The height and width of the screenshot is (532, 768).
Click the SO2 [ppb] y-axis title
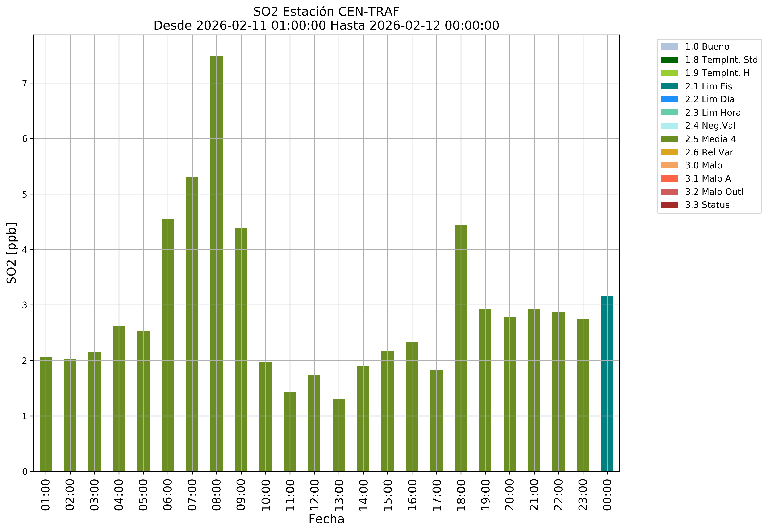[x=12, y=253]
